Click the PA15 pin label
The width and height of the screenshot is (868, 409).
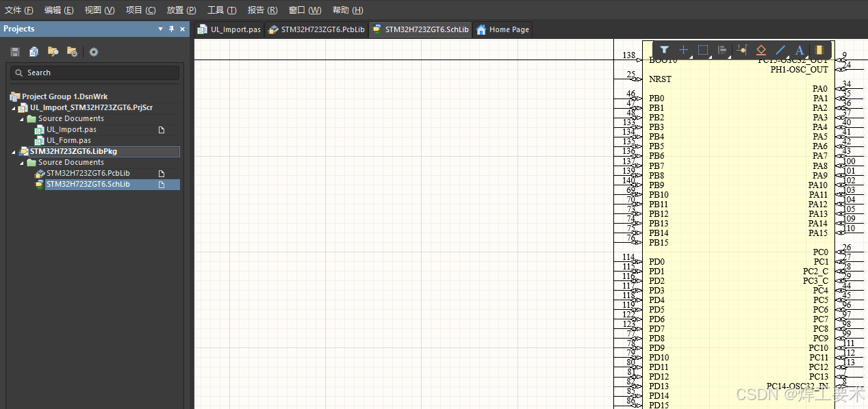pos(818,233)
